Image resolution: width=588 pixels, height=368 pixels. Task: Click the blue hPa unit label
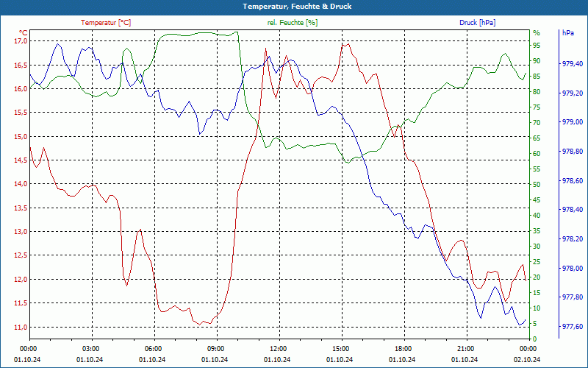tap(567, 32)
